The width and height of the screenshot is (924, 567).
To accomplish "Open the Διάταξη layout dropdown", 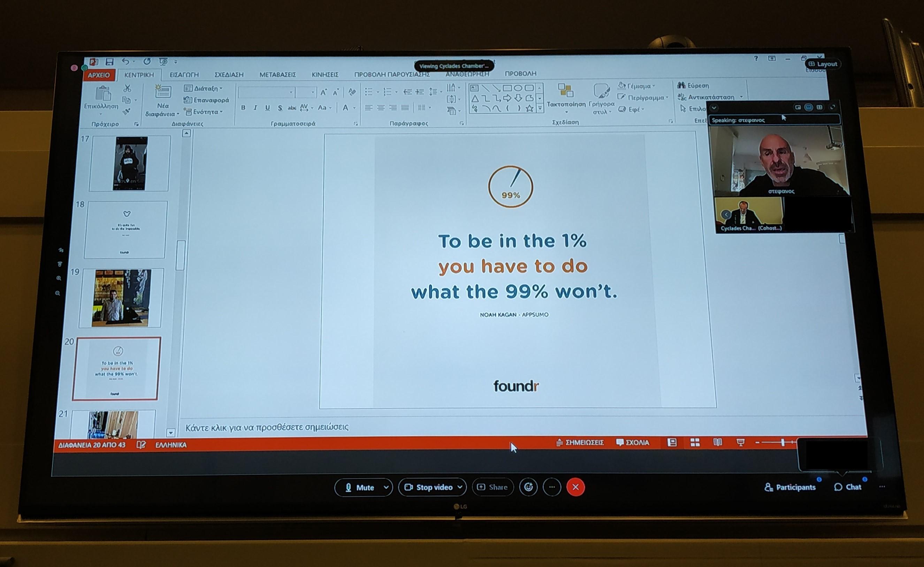I will [203, 89].
